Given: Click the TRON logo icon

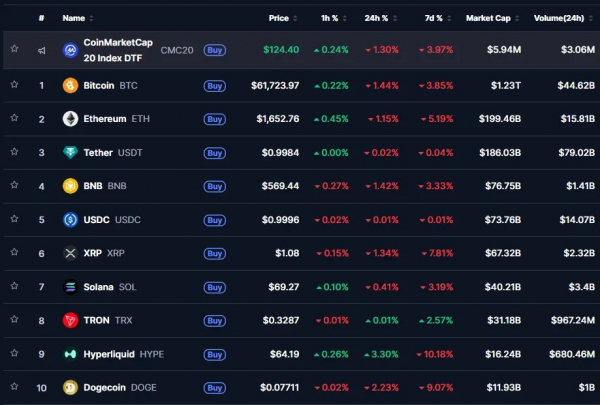Looking at the screenshot, I should point(70,320).
